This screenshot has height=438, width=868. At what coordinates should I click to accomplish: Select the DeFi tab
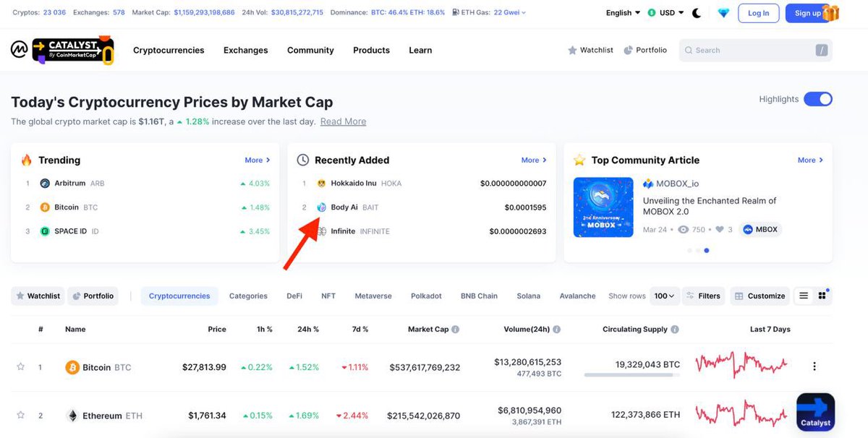click(x=294, y=296)
